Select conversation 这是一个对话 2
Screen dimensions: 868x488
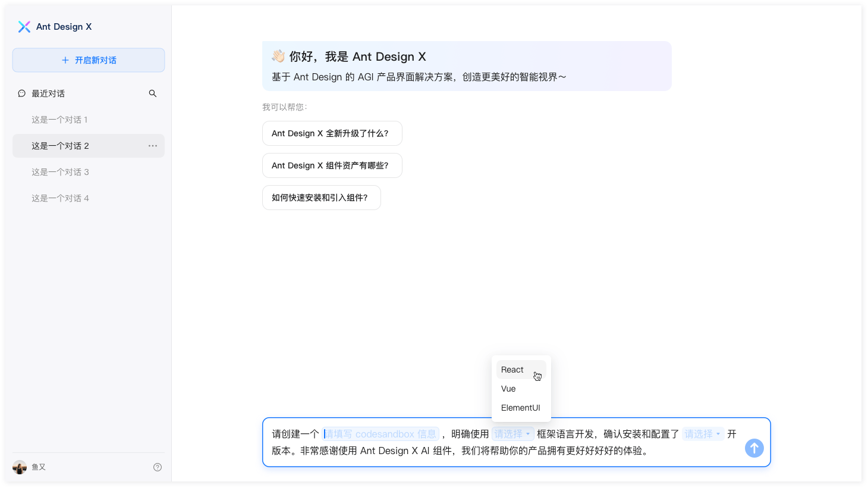pos(89,146)
